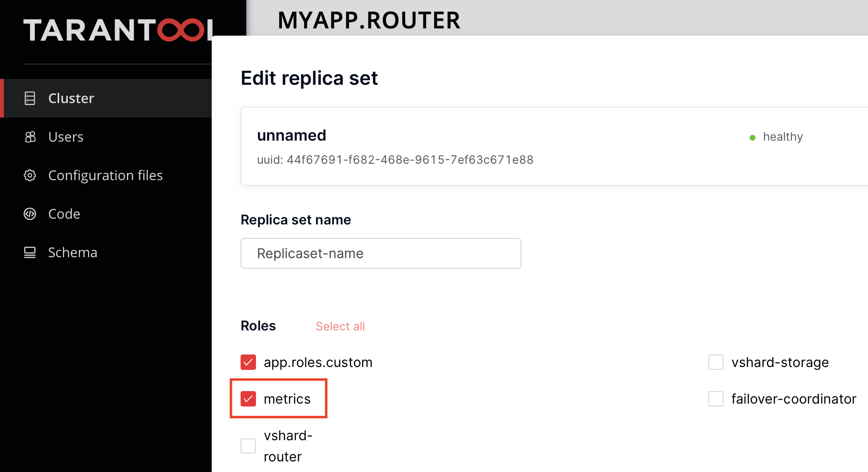Viewport: 868px width, 472px height.
Task: Click the Cluster server icon in sidebar
Action: (30, 98)
